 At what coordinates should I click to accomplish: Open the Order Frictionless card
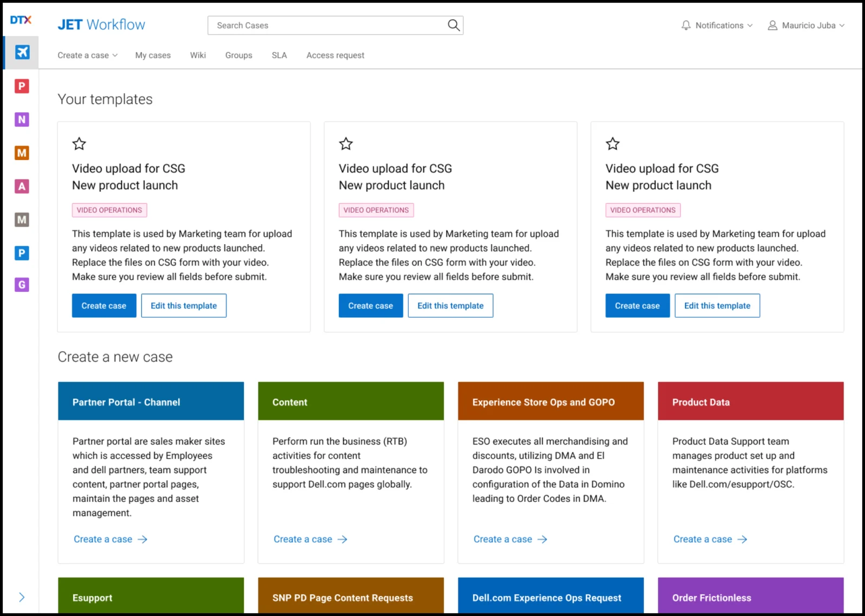751,595
